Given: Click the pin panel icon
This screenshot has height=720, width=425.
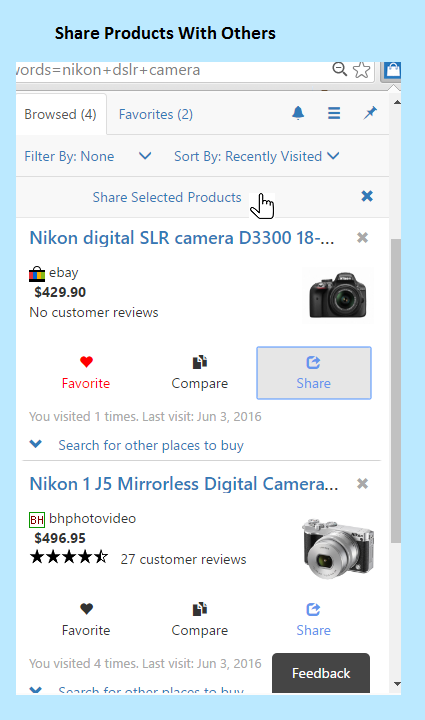Looking at the screenshot, I should click(370, 113).
